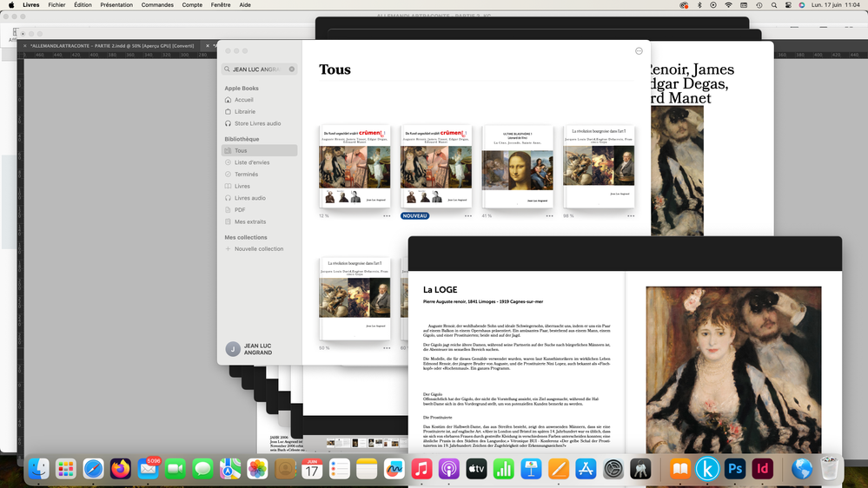Click the Renoir painting in reader window
The width and height of the screenshot is (868, 488).
(x=733, y=370)
